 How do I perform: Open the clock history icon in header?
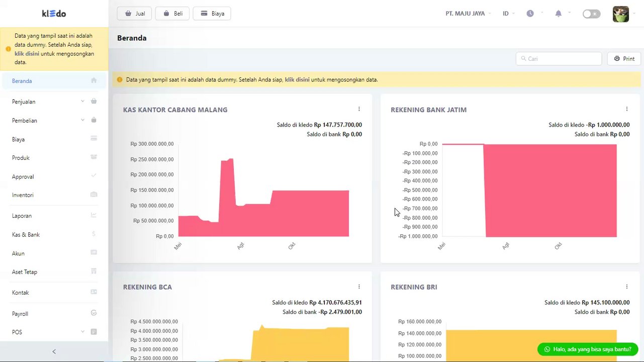click(530, 14)
